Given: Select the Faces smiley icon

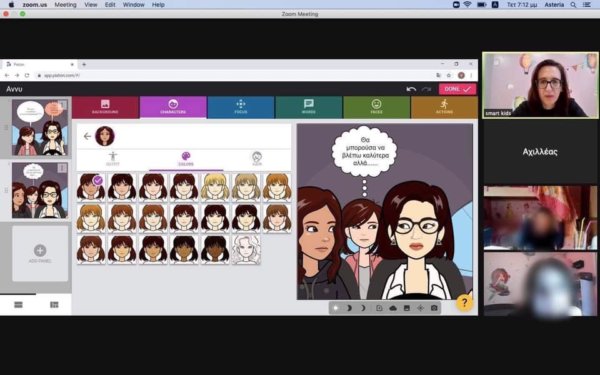Looking at the screenshot, I should click(377, 104).
